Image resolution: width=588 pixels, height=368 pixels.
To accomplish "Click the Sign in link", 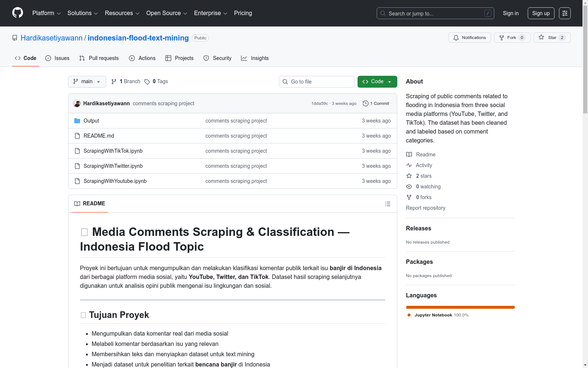I will tap(511, 13).
